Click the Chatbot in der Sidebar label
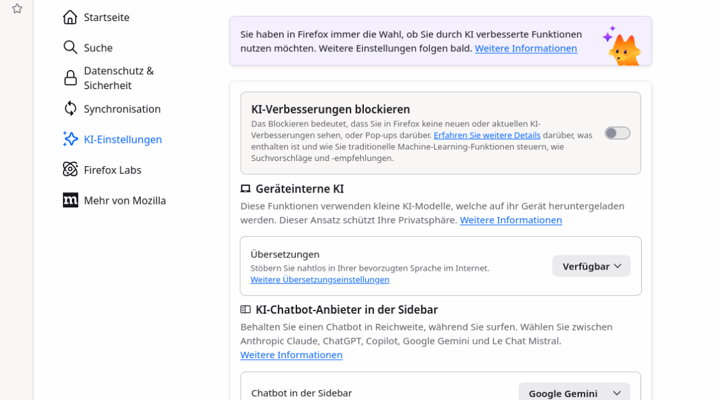The width and height of the screenshot is (720, 400). tap(301, 393)
